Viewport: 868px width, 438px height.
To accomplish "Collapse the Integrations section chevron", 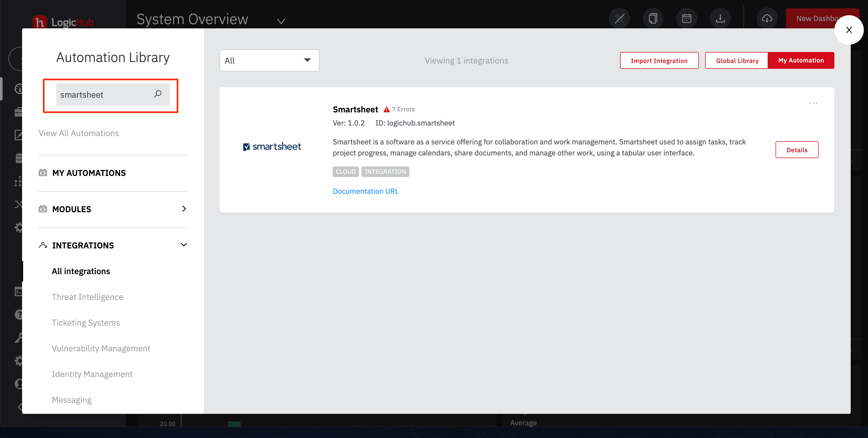I will click(x=184, y=245).
